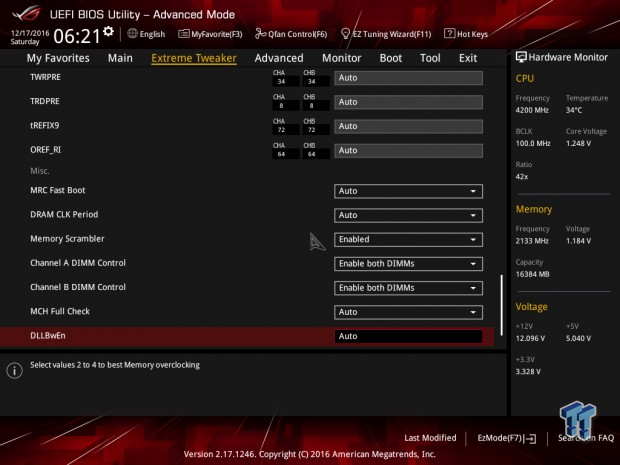The image size is (620, 465).
Task: Open the Memory Scrambler dropdown
Action: tap(408, 240)
